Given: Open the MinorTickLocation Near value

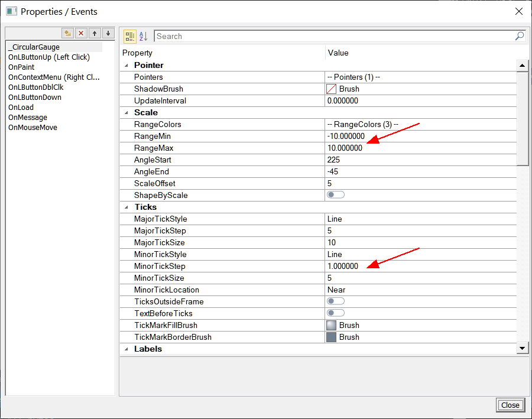Looking at the screenshot, I should pyautogui.click(x=420, y=290).
